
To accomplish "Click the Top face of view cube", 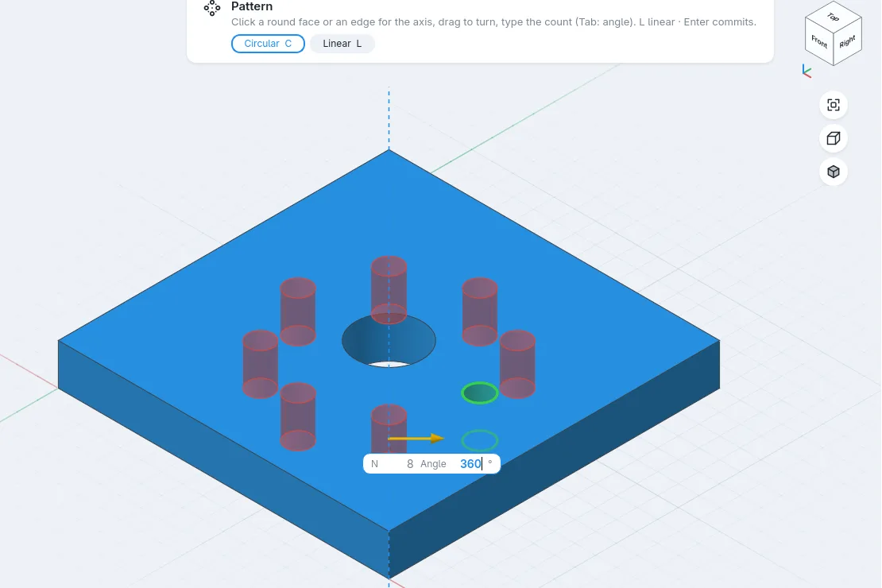I will (x=834, y=17).
